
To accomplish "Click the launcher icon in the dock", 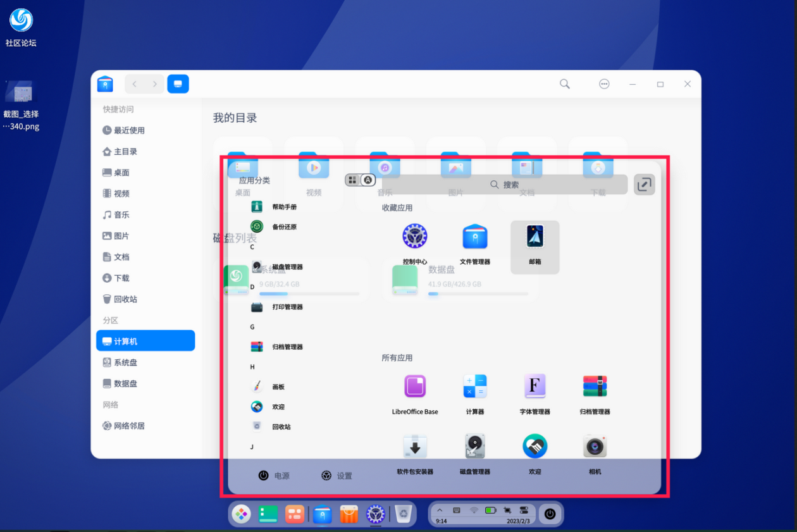I will click(241, 514).
